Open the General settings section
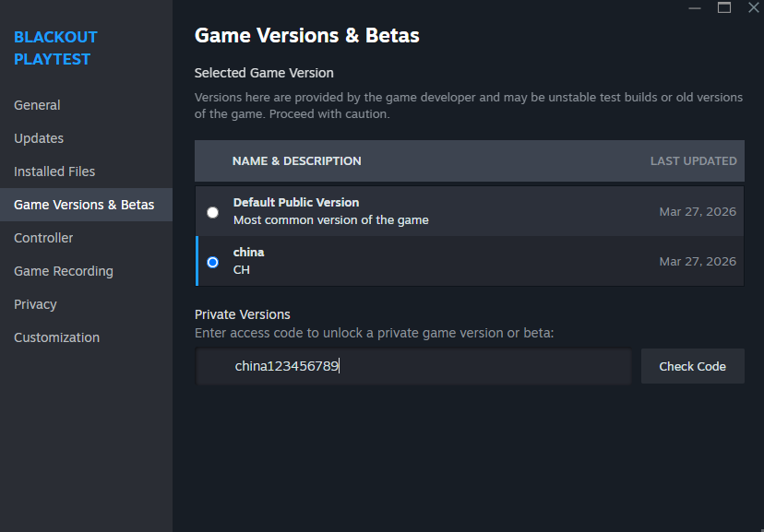The image size is (764, 532). 37,105
